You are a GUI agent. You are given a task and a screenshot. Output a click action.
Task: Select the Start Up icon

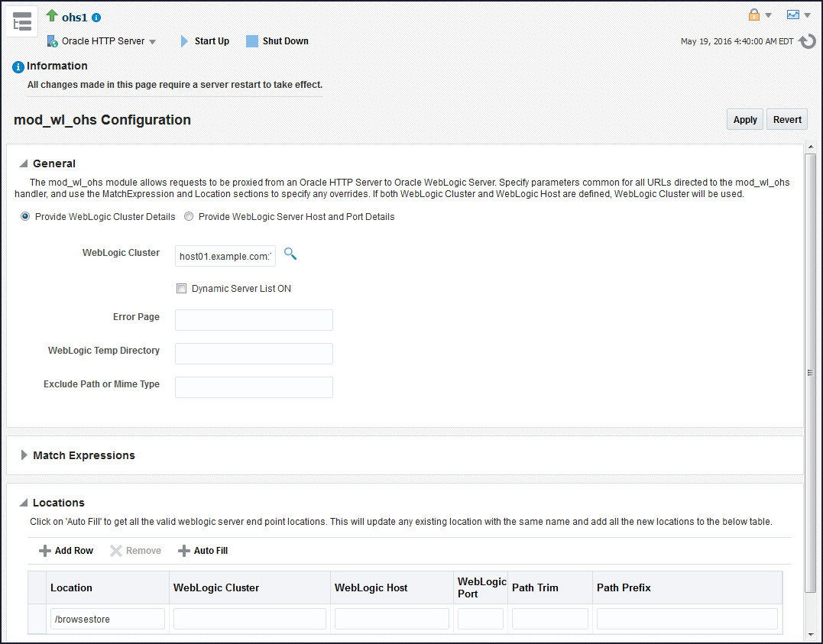[x=184, y=40]
